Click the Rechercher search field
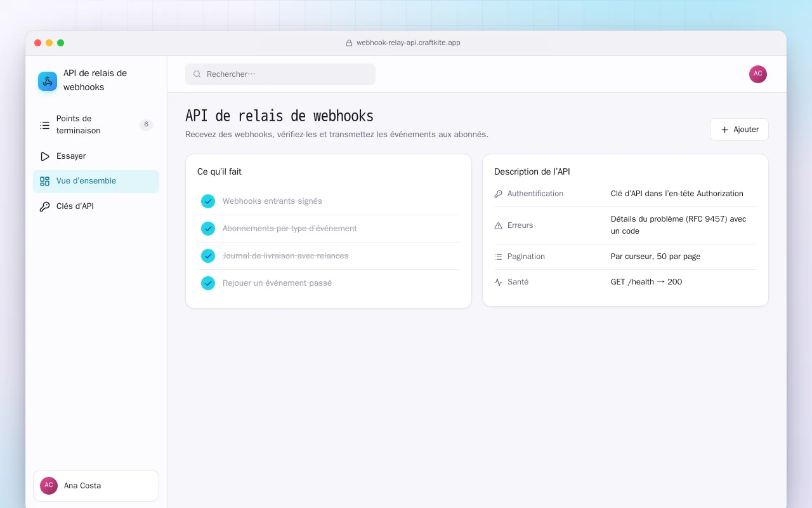 [x=280, y=74]
